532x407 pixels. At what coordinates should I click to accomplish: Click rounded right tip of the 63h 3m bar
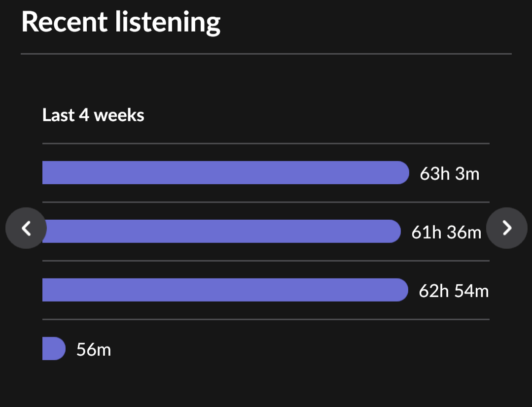(x=403, y=172)
